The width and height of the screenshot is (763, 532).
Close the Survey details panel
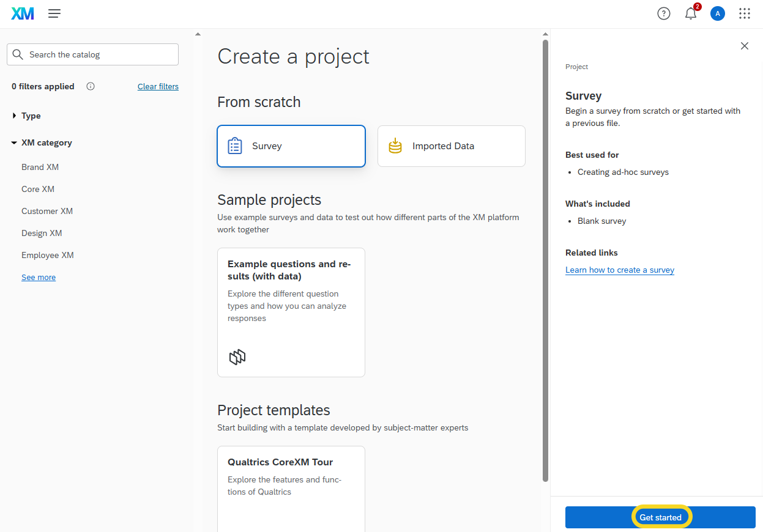point(745,46)
